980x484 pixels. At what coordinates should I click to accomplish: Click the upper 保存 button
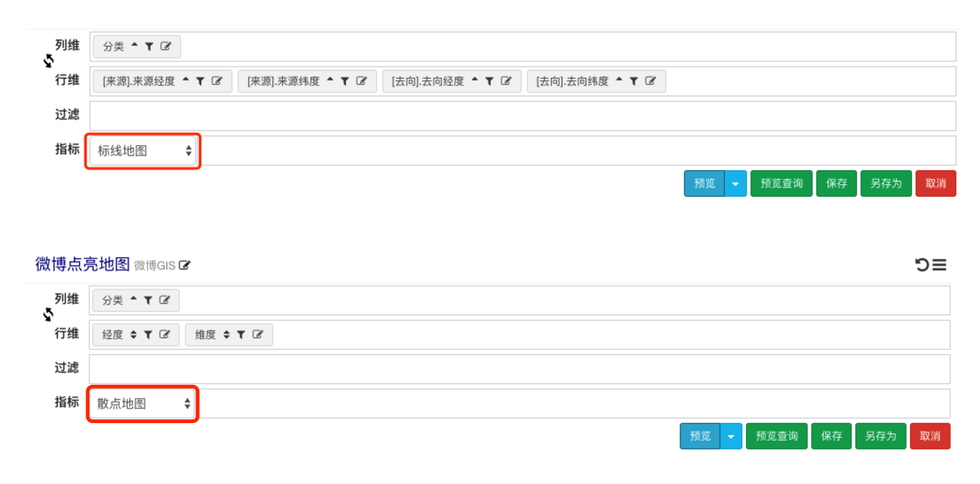pos(836,184)
